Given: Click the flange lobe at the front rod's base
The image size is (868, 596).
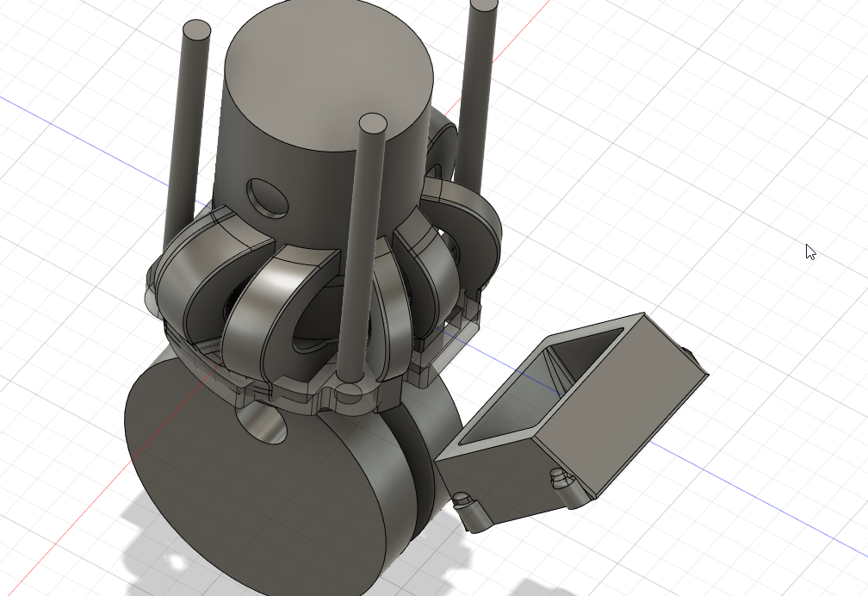Looking at the screenshot, I should 349,392.
